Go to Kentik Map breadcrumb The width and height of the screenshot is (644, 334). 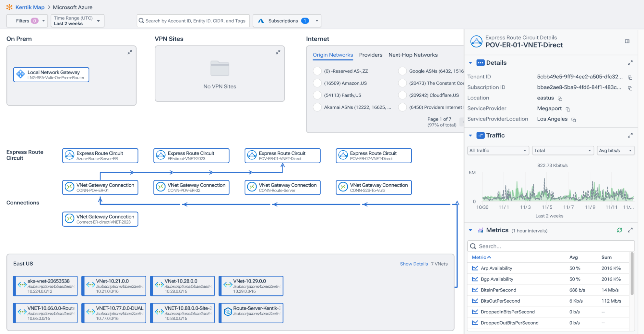[x=30, y=7]
